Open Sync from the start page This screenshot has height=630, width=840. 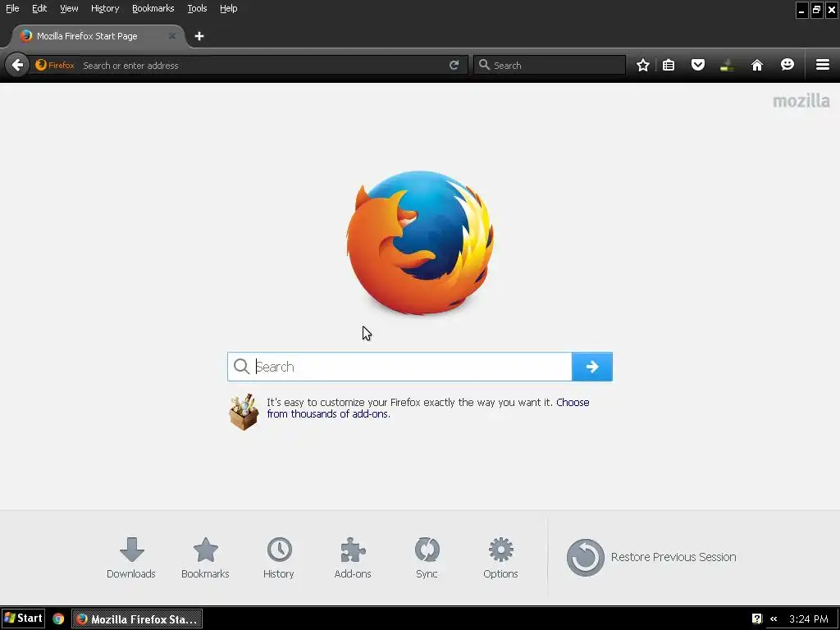[x=427, y=558]
